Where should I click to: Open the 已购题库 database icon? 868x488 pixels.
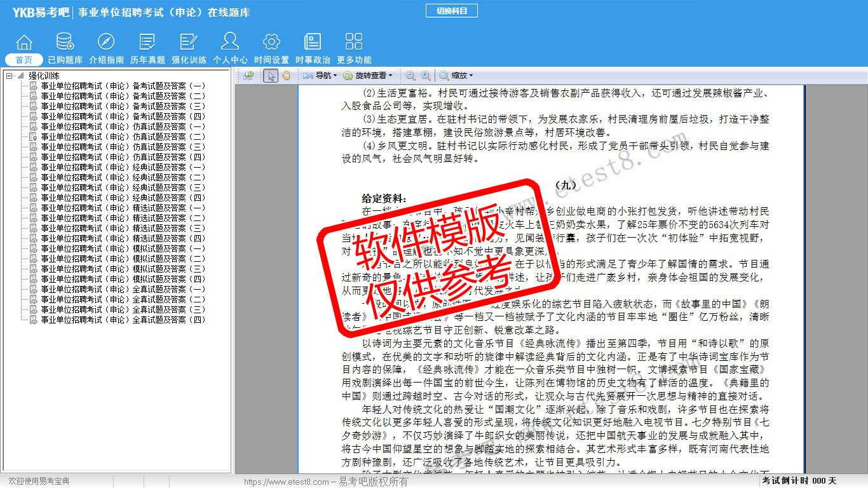65,42
